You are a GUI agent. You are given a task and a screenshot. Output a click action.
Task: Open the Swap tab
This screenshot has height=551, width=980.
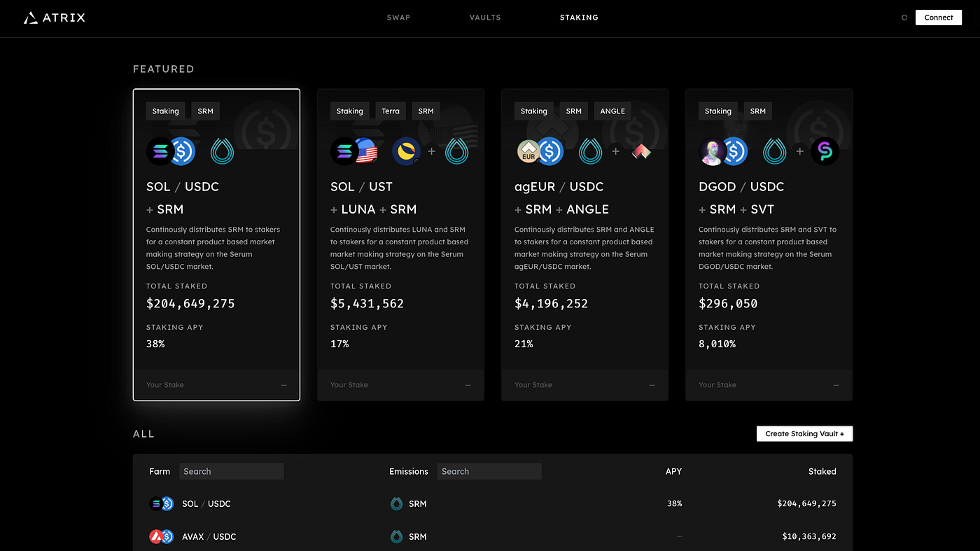click(x=398, y=18)
